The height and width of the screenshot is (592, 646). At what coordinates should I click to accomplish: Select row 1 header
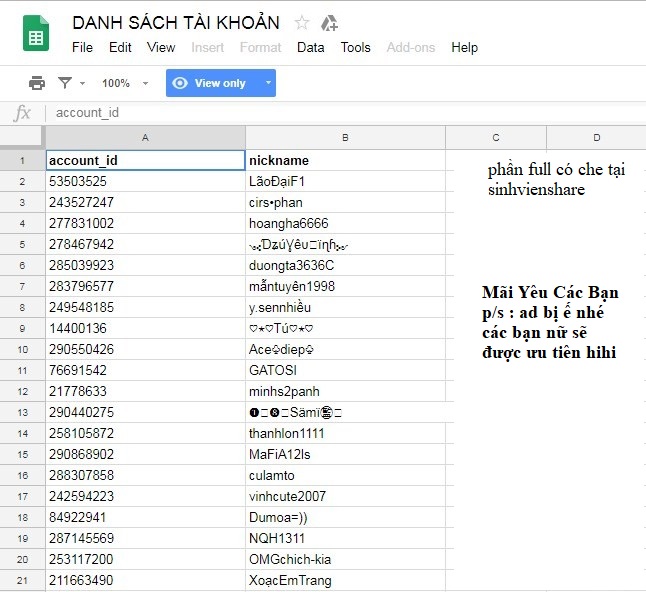point(22,160)
